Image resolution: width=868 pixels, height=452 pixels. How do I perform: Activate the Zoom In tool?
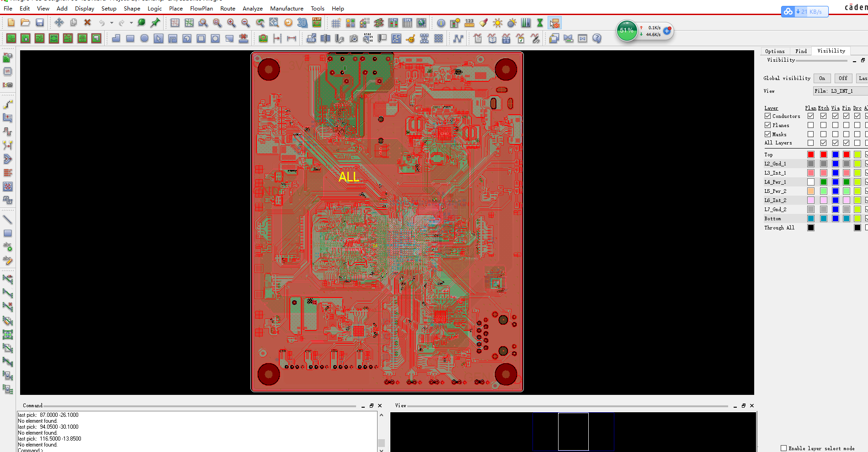(x=231, y=22)
